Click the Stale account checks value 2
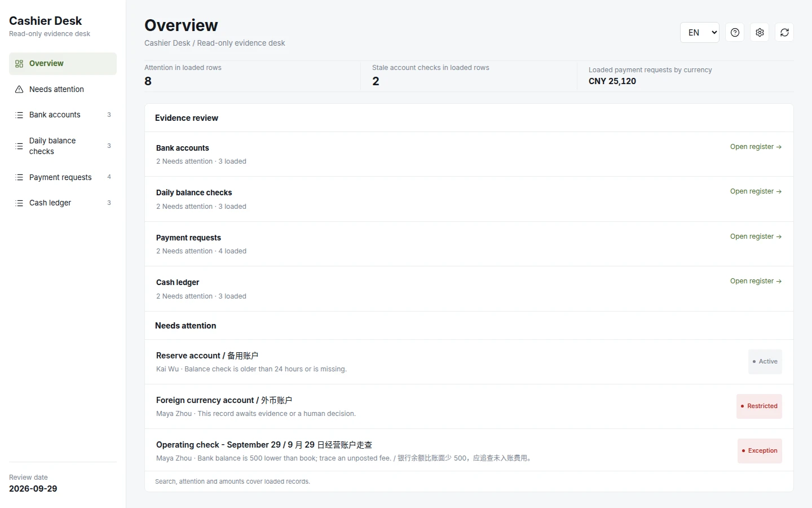This screenshot has width=812, height=508. 376,81
